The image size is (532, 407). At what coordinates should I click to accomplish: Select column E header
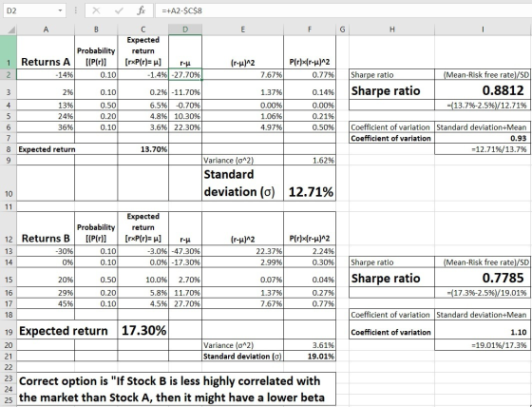[x=242, y=29]
